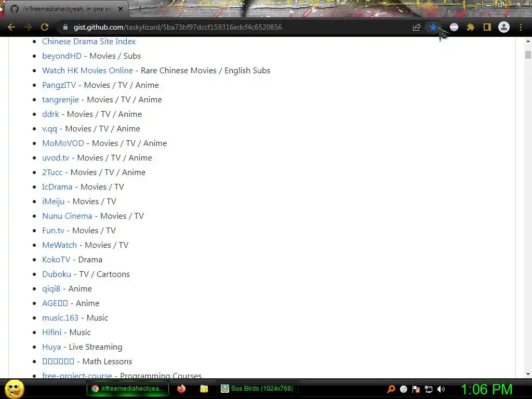Share this page using the share icon
This screenshot has width=532, height=399.
416,27
